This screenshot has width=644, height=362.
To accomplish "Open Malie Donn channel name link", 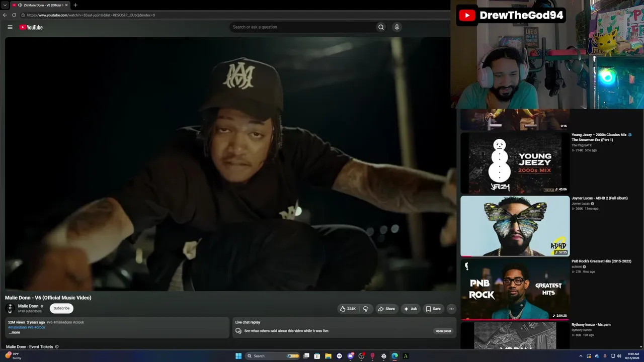I will (x=28, y=306).
